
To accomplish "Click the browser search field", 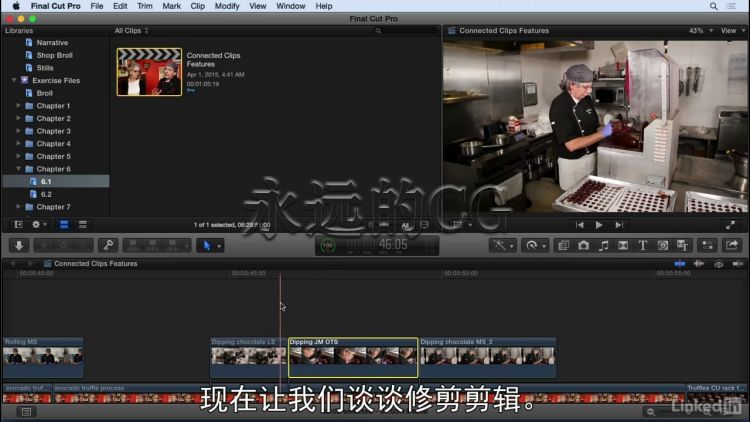I will click(406, 31).
